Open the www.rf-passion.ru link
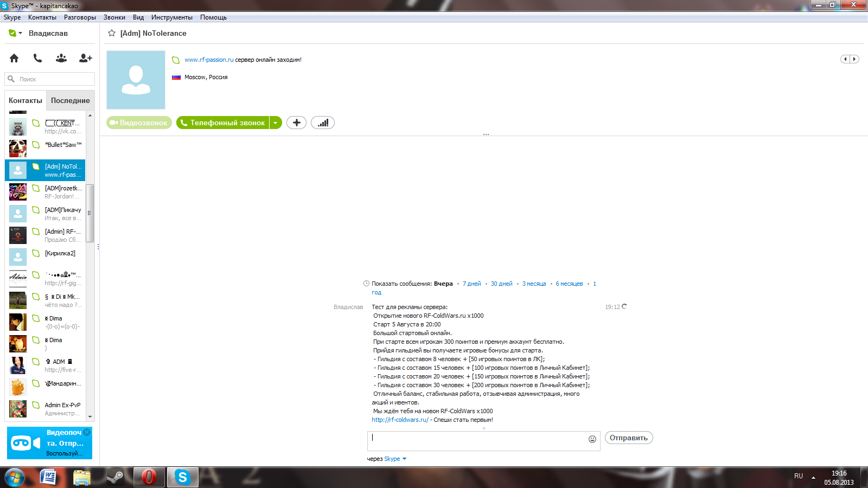 209,60
